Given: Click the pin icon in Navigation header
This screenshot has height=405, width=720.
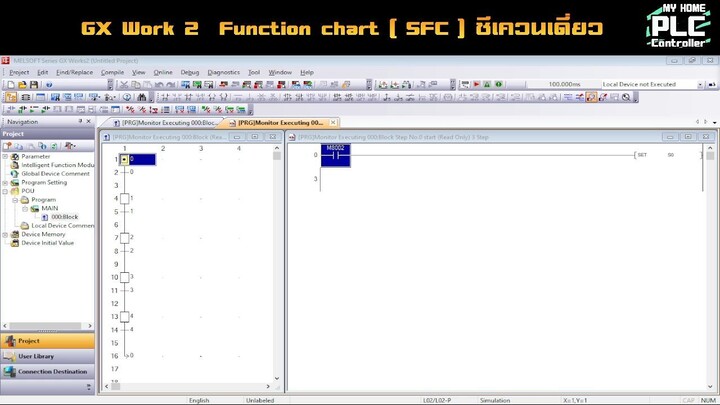Looking at the screenshot, I should [x=80, y=121].
